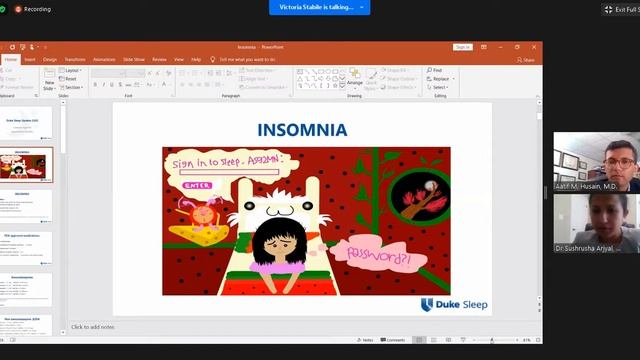The width and height of the screenshot is (640, 360).
Task: Select the Insomnia cartoon slide thumbnail
Action: pyautogui.click(x=26, y=165)
